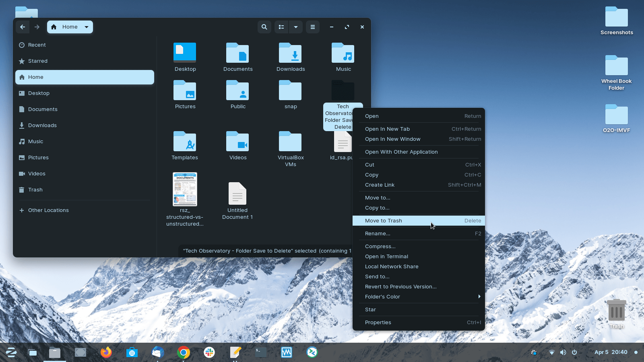Viewport: 644px width, 362px height.
Task: Click the Wi-Fi status icon in the system tray
Action: pos(552,352)
